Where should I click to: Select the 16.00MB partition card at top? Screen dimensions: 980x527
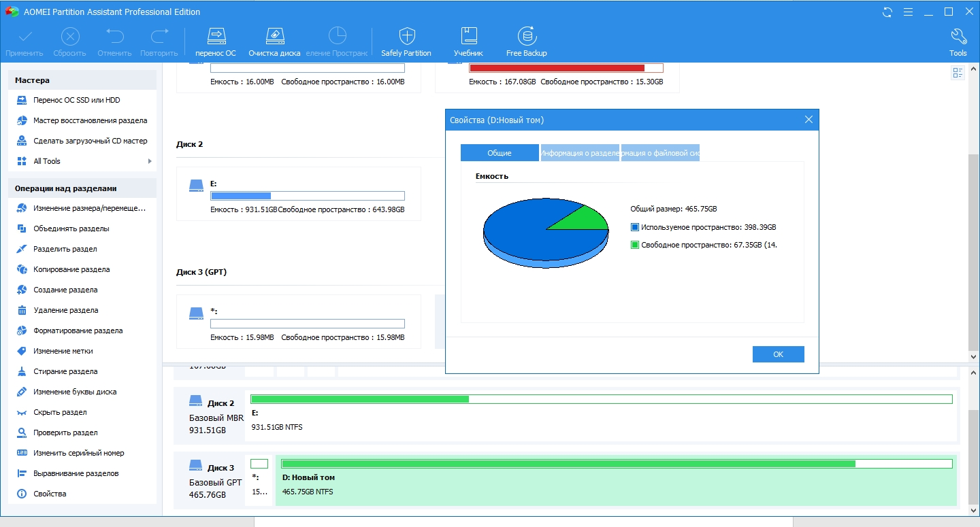coord(299,77)
